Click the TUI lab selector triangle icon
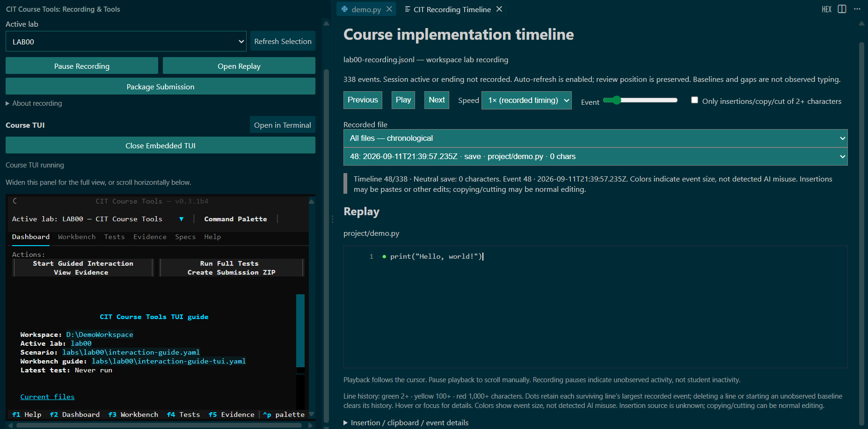Screen dimensions: 868x429 [182, 219]
